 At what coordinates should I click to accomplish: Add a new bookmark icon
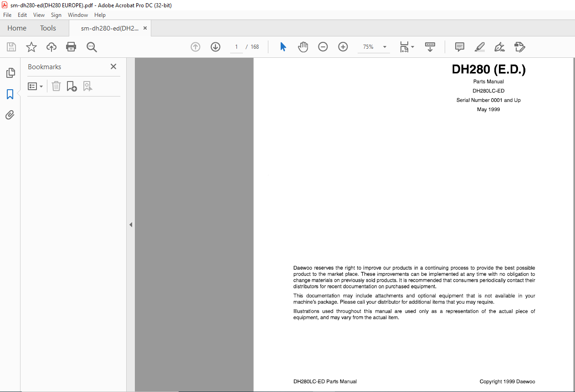pyautogui.click(x=72, y=86)
